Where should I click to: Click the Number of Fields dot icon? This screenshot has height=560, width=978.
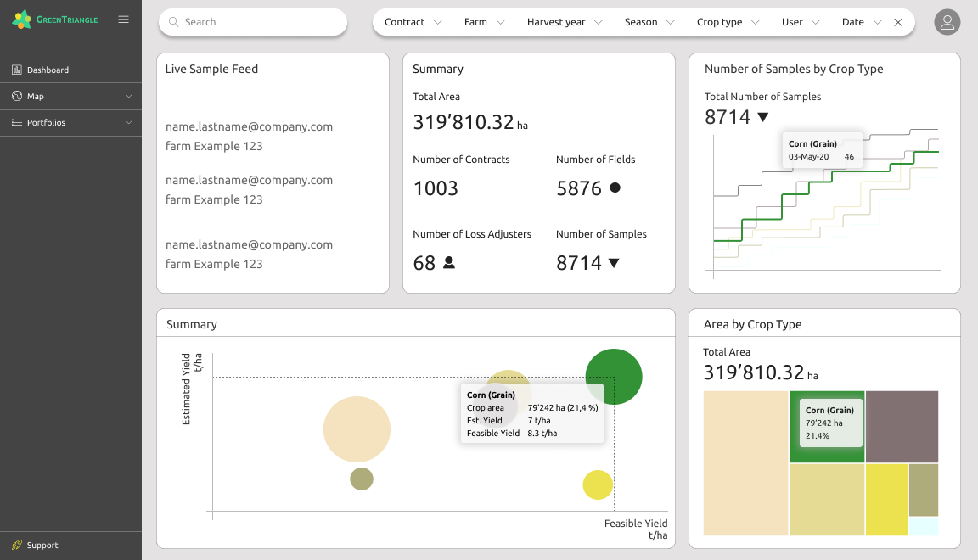(x=615, y=188)
